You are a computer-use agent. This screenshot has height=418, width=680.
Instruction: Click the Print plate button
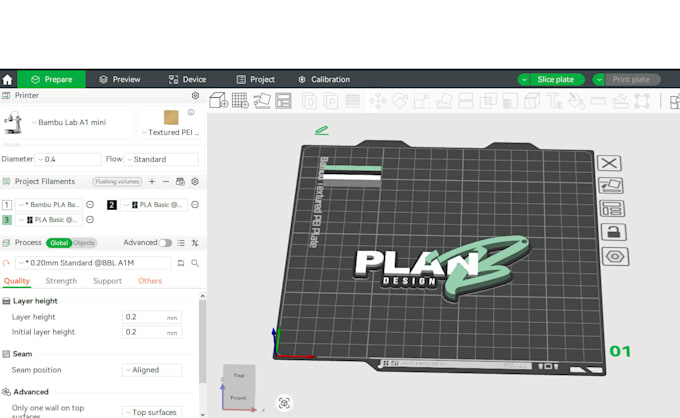(x=632, y=80)
